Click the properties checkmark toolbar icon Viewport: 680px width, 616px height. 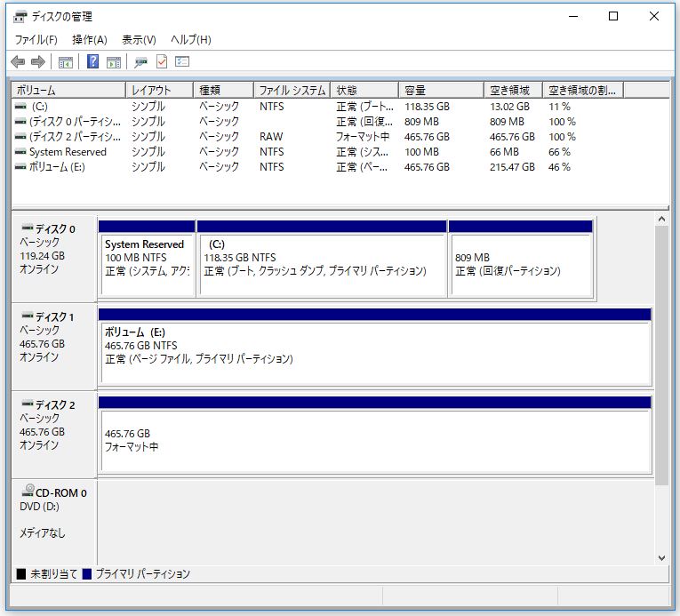(162, 61)
